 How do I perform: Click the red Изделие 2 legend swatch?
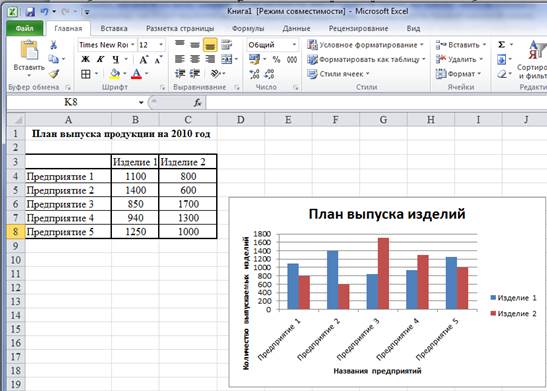[493, 313]
